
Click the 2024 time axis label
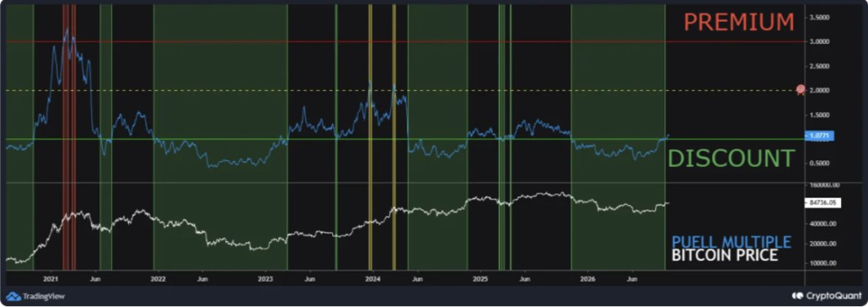pos(373,279)
